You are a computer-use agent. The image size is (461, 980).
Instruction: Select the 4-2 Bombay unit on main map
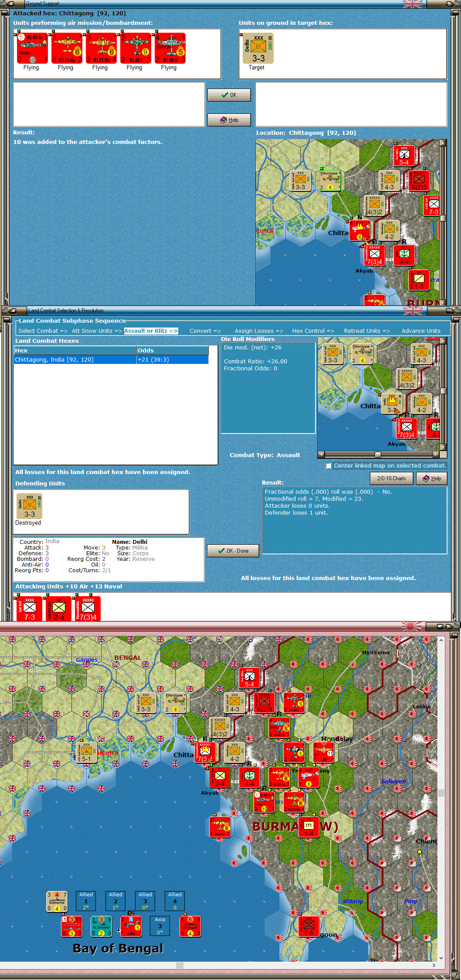234,752
